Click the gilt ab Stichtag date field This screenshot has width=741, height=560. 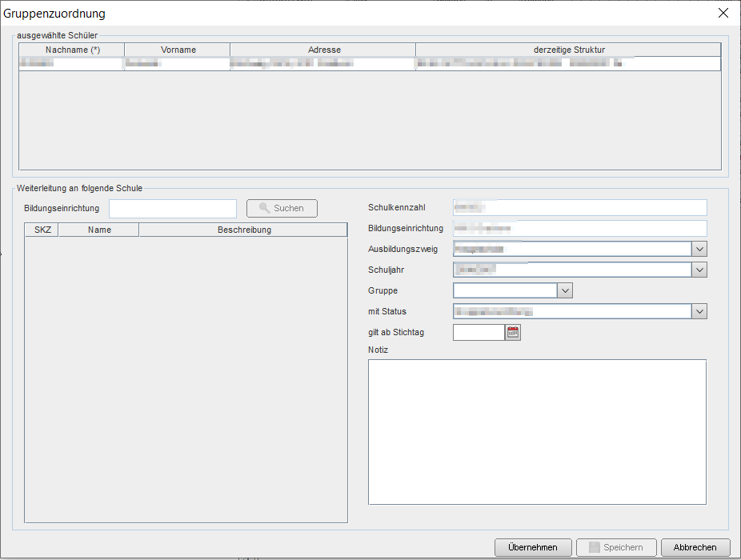[x=479, y=332]
